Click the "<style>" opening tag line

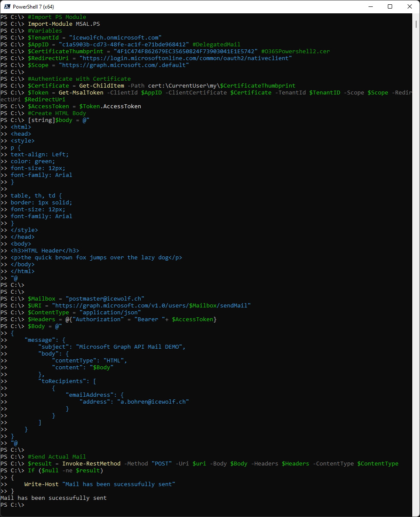pyautogui.click(x=23, y=141)
